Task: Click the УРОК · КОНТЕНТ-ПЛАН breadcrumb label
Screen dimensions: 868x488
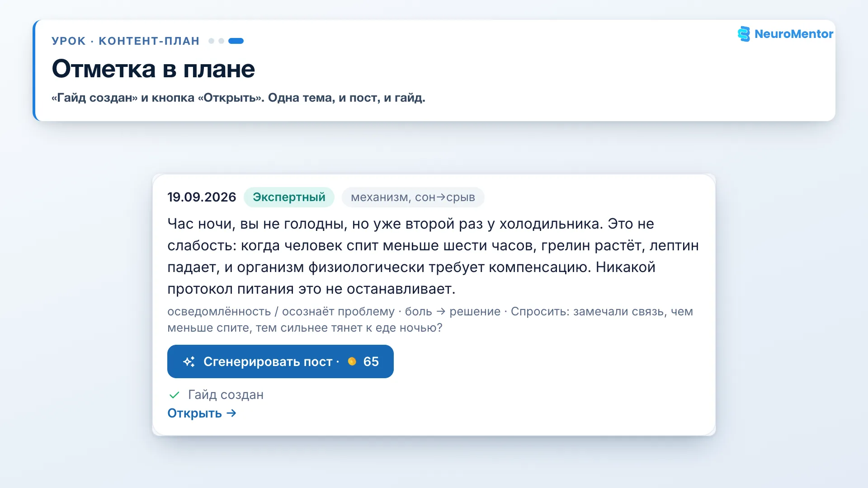Action: 126,41
